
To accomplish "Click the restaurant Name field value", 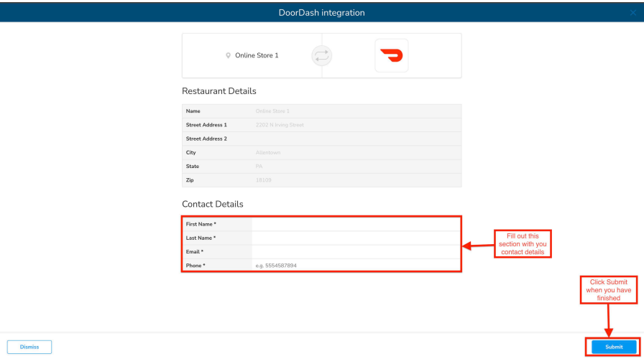I will 355,111.
